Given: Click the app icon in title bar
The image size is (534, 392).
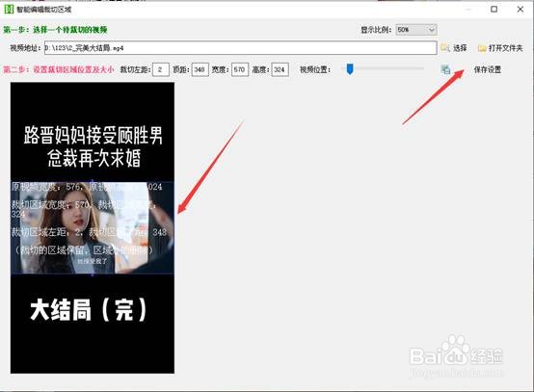Looking at the screenshot, I should tap(9, 10).
